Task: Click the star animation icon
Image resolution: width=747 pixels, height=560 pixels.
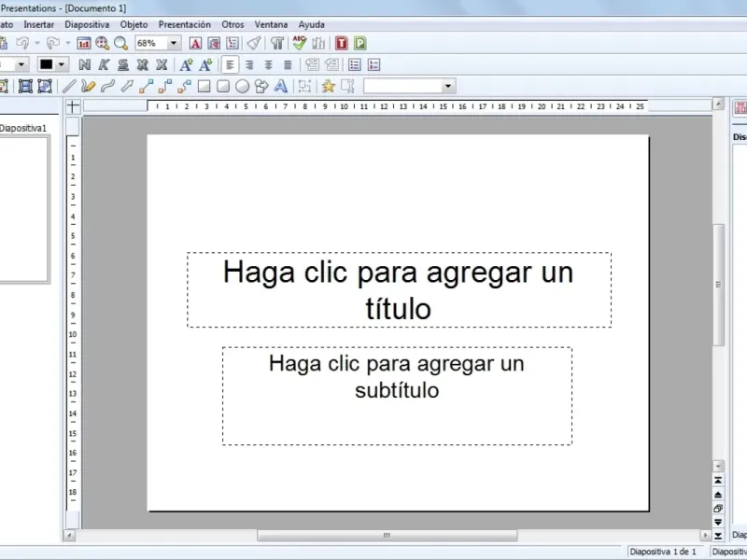Action: click(329, 86)
